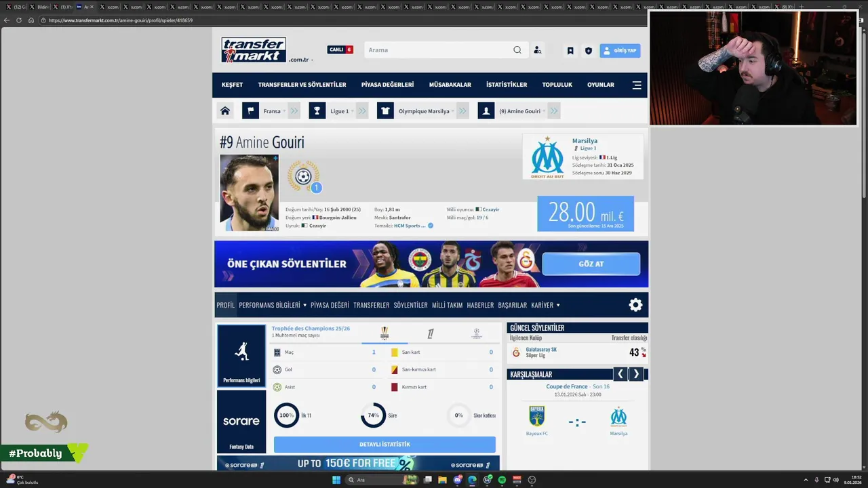Select the Ligue 1 competition logo tab
The width and height of the screenshot is (868, 488).
tap(430, 333)
